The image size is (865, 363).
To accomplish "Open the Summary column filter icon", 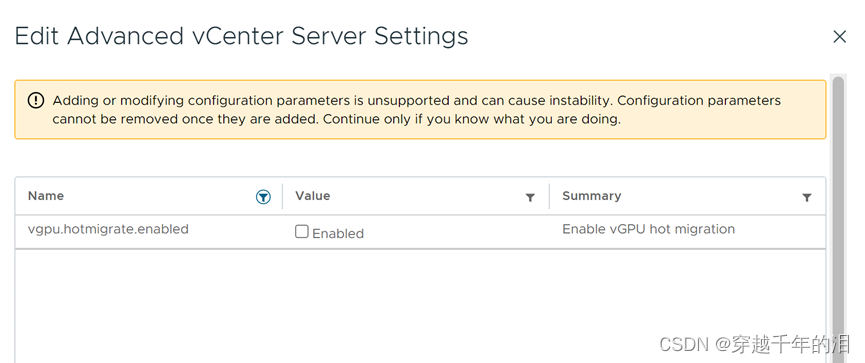I will [807, 197].
